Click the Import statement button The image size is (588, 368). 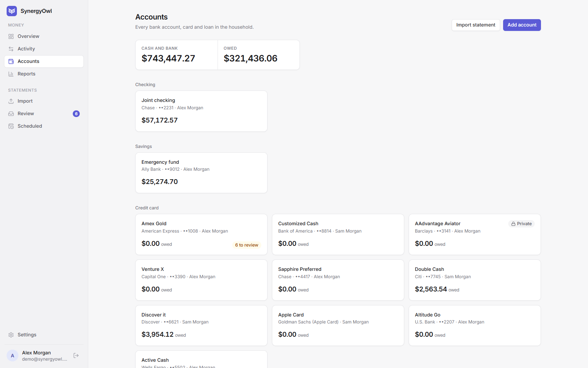[x=476, y=25]
